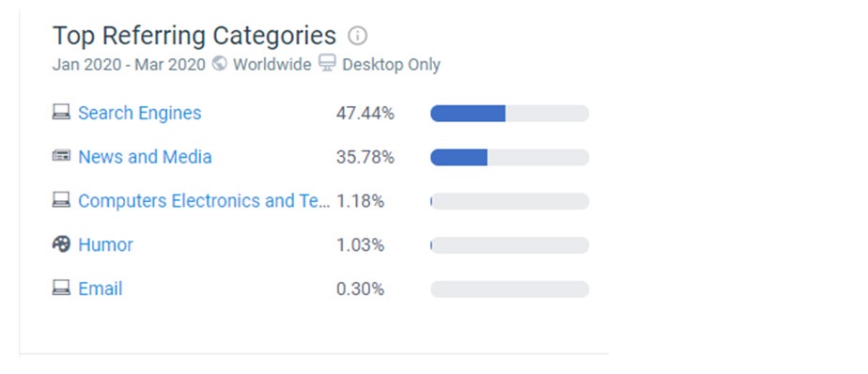Click the Email 0.30% progress bar
The width and height of the screenshot is (868, 374).
point(510,288)
